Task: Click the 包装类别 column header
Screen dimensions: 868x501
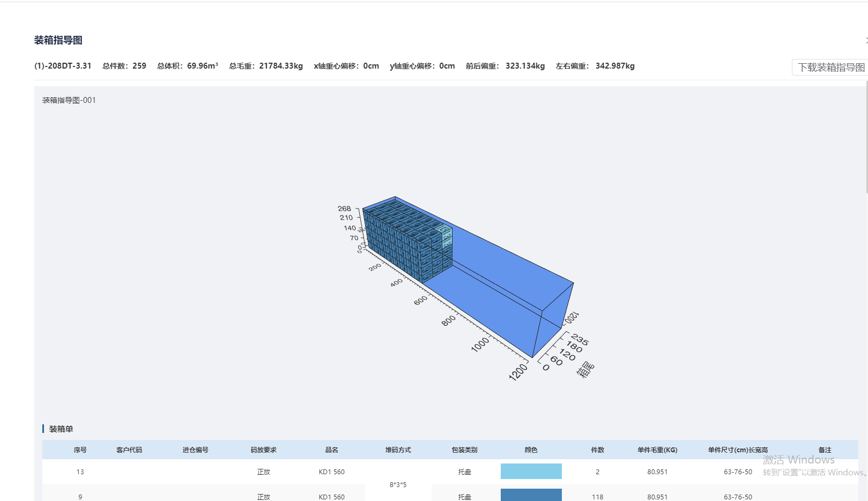Action: [464, 450]
